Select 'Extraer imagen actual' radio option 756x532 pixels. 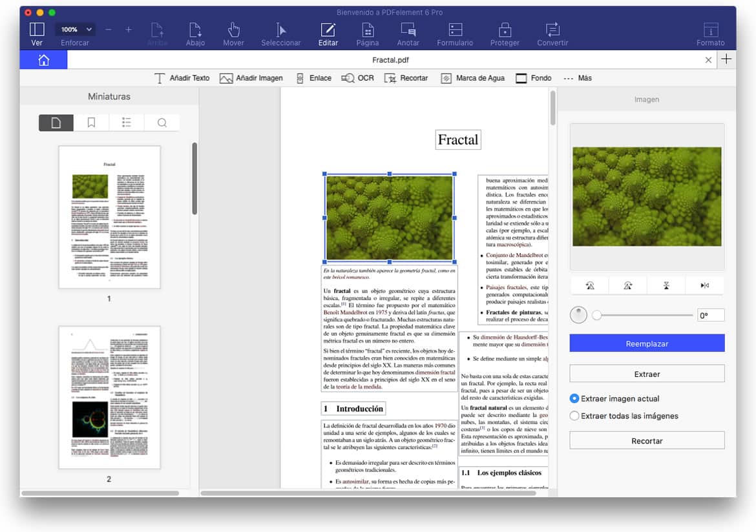click(574, 398)
